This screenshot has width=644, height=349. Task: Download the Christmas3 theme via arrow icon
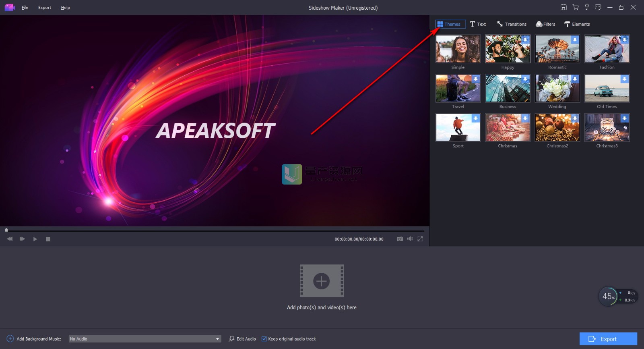click(x=624, y=118)
